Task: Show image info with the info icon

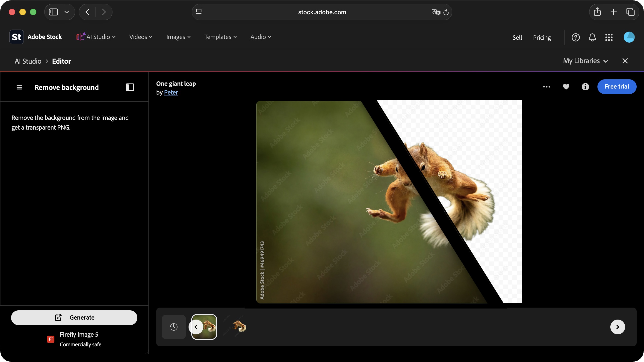Action: [585, 87]
